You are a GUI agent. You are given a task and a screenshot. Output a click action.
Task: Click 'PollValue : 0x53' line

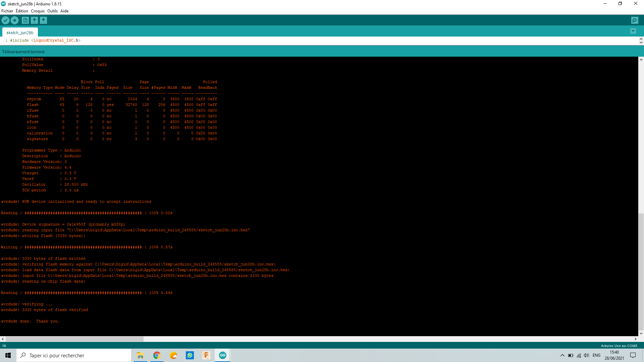[64, 65]
